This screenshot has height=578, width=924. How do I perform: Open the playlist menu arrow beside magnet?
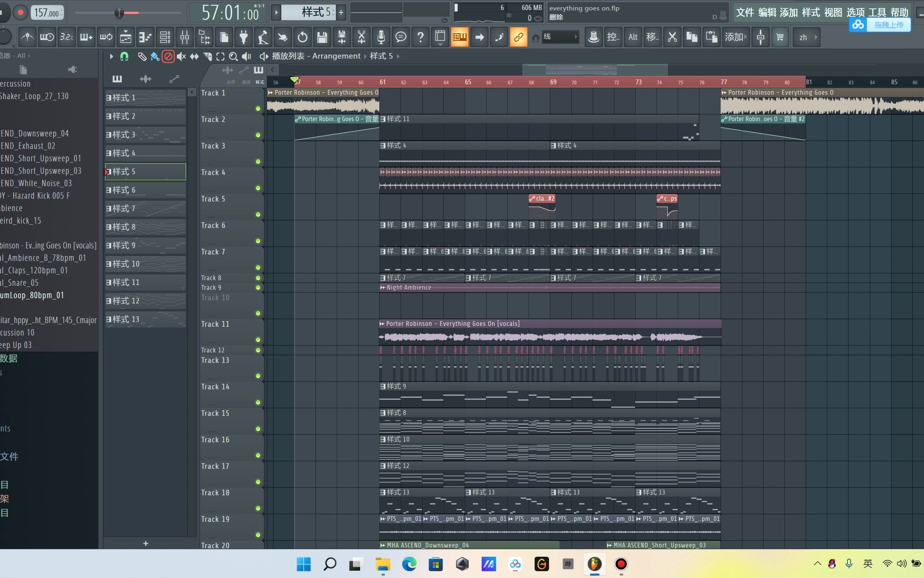tap(111, 57)
